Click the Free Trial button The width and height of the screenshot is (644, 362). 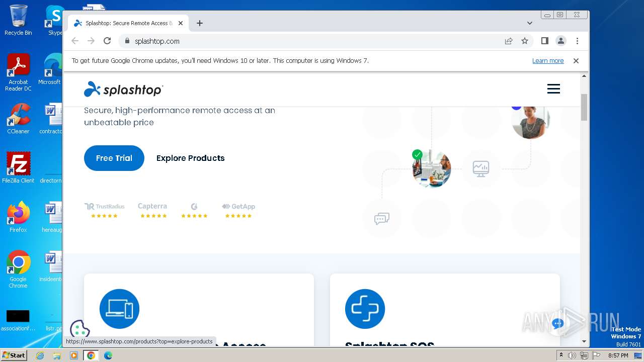pyautogui.click(x=114, y=158)
